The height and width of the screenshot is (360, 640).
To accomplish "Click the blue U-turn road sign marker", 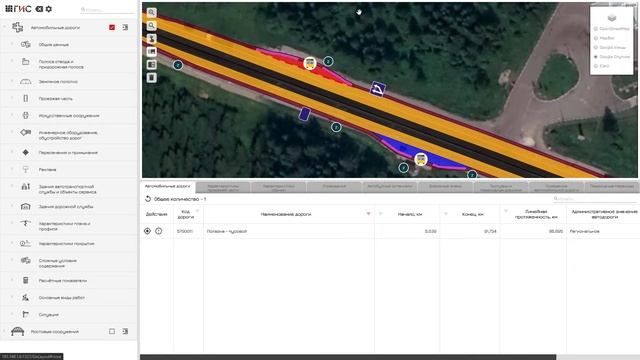I will tap(378, 89).
